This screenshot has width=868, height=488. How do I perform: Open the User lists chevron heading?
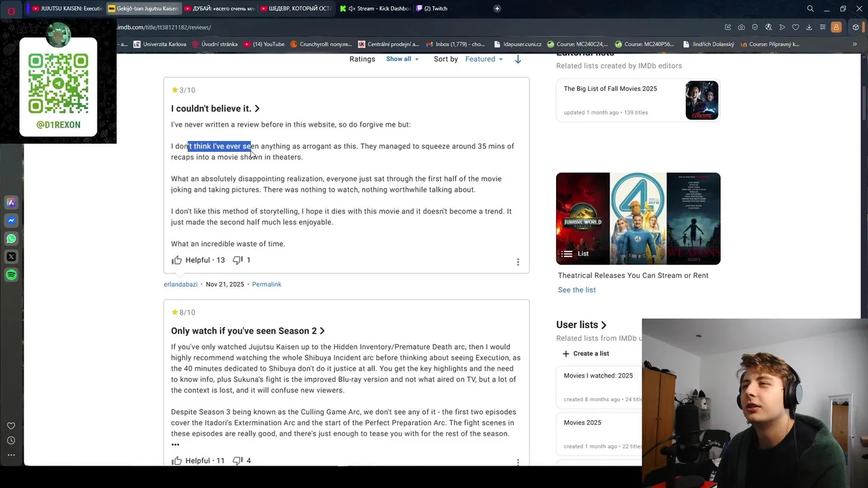581,325
